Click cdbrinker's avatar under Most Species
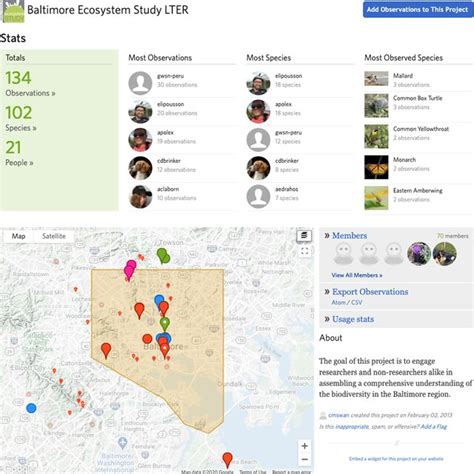The width and height of the screenshot is (474, 474). [258, 168]
